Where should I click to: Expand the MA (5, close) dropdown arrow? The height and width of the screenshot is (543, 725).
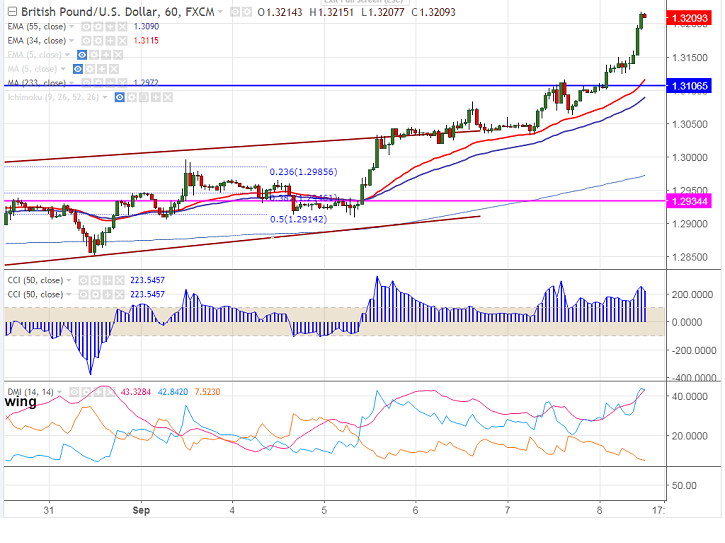click(63, 69)
